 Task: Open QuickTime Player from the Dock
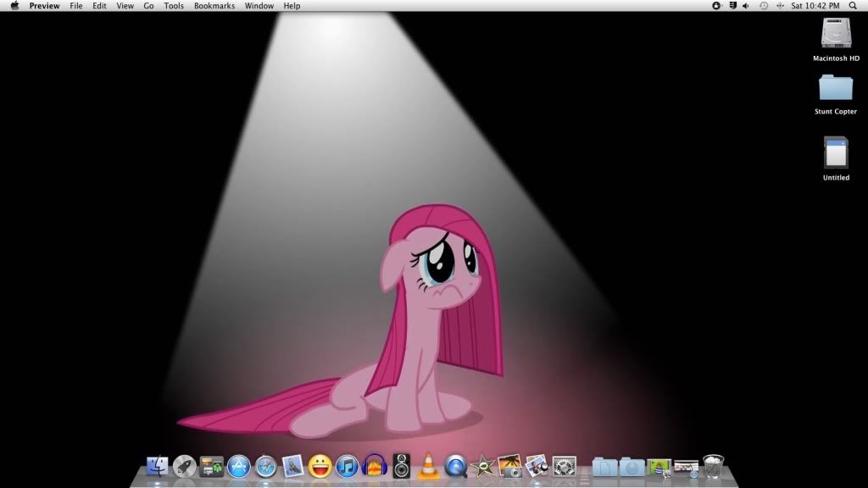455,467
